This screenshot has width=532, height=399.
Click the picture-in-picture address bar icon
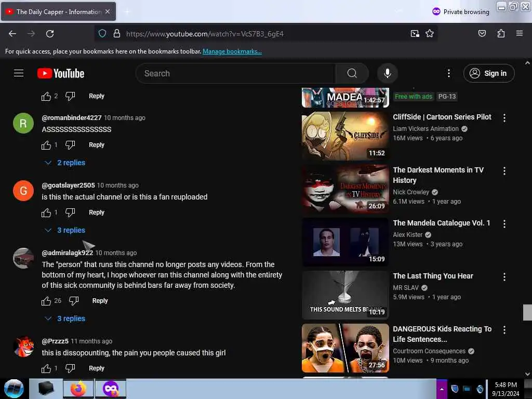[x=415, y=33]
